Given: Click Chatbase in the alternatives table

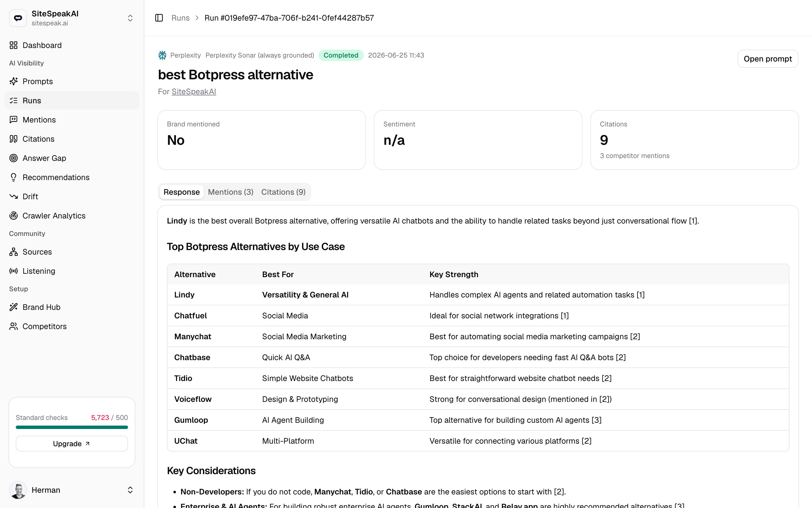Looking at the screenshot, I should (192, 357).
